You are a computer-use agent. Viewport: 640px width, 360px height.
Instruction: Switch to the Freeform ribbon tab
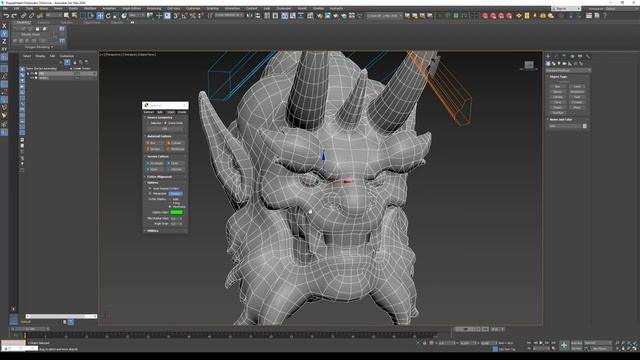point(43,22)
